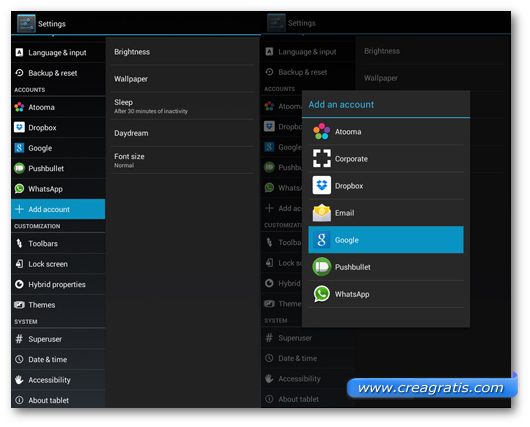Click dimmed Settings icon in right screen header
The width and height of the screenshot is (530, 427).
click(276, 23)
